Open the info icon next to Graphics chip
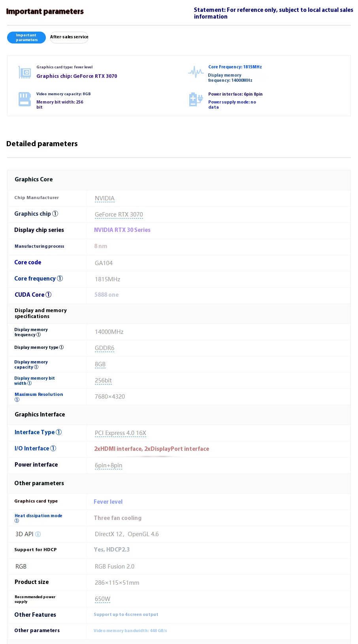The width and height of the screenshot is (358, 644). pos(55,214)
